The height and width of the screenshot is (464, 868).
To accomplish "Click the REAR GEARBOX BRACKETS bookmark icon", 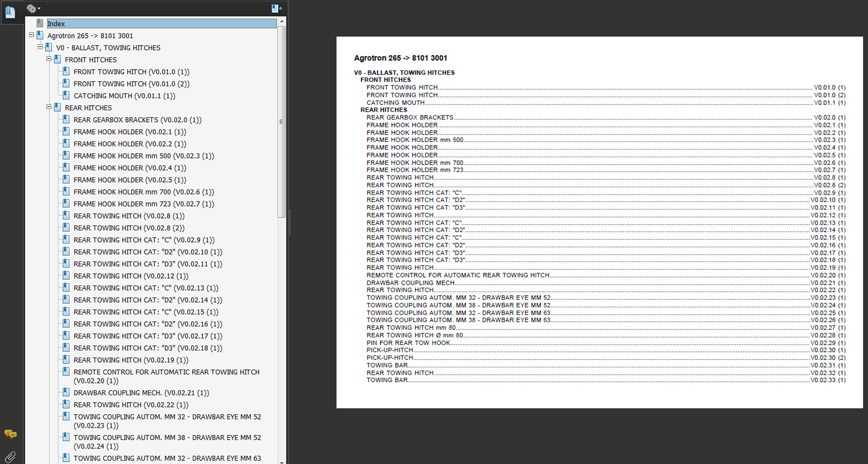I will coord(66,119).
